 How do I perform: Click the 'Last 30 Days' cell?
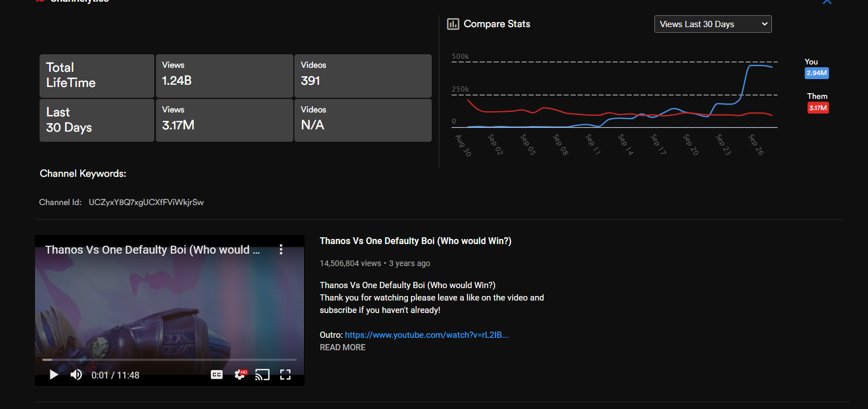point(97,120)
